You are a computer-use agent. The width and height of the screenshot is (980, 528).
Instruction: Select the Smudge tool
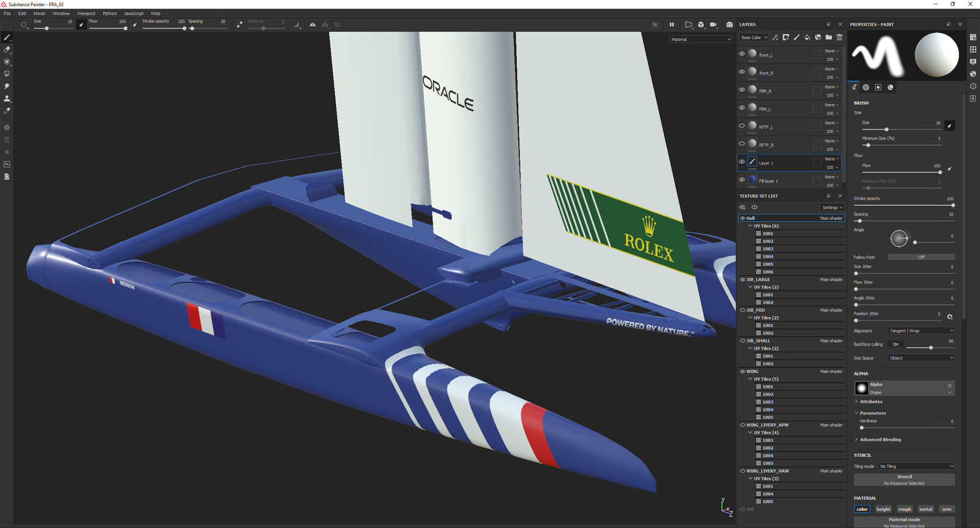point(7,86)
